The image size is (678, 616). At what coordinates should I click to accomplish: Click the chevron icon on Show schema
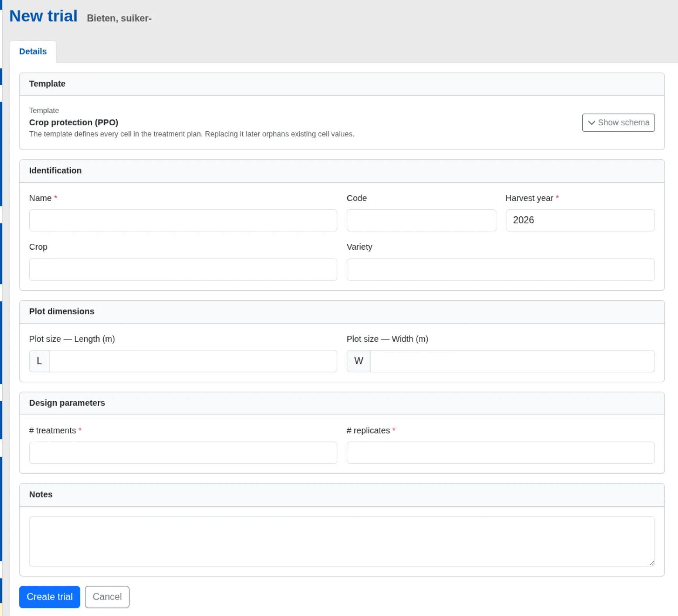(x=591, y=122)
